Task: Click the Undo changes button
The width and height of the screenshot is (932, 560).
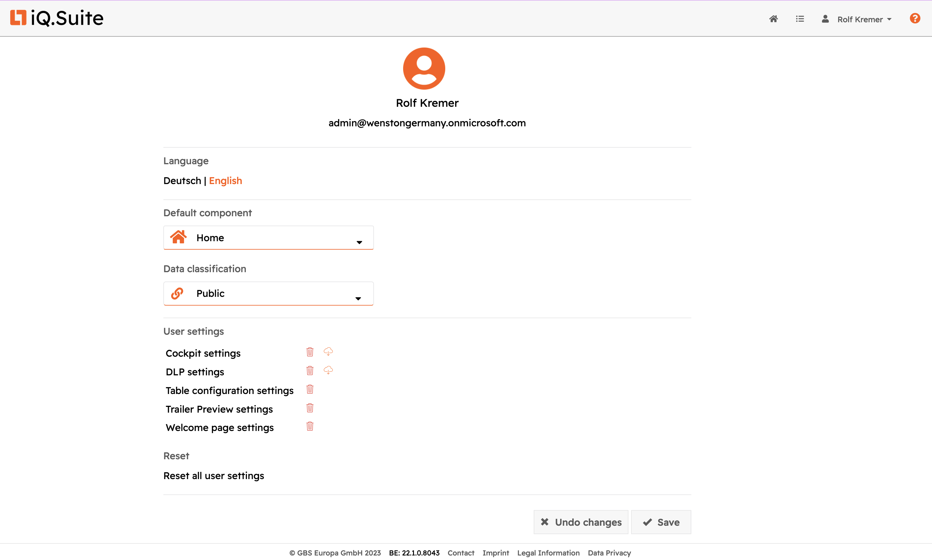Action: click(581, 522)
